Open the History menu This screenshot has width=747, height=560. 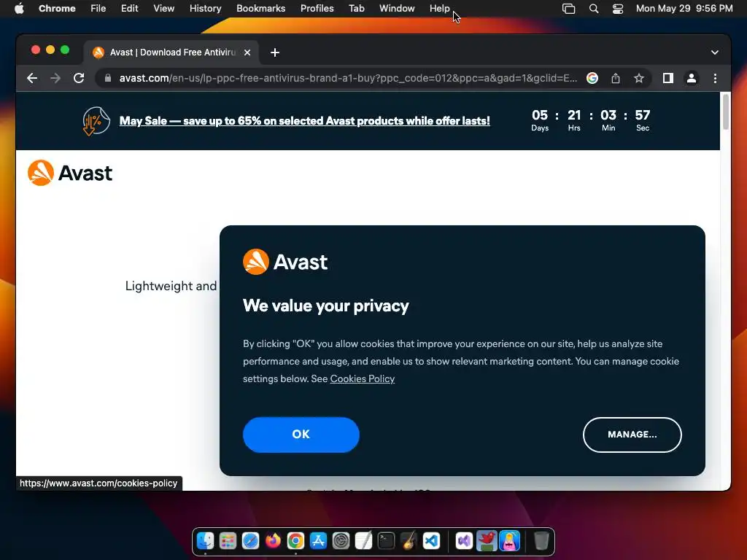[x=205, y=9]
